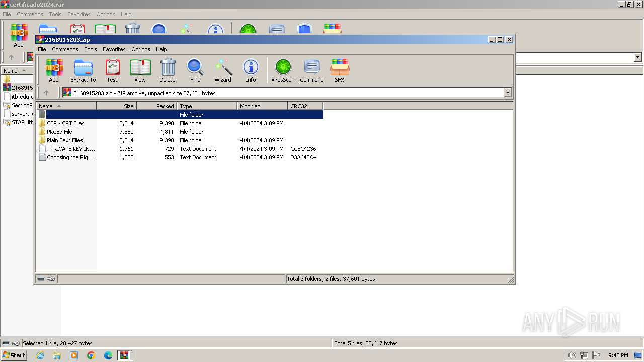Sort by Modified column header
The height and width of the screenshot is (362, 644).
point(262,106)
